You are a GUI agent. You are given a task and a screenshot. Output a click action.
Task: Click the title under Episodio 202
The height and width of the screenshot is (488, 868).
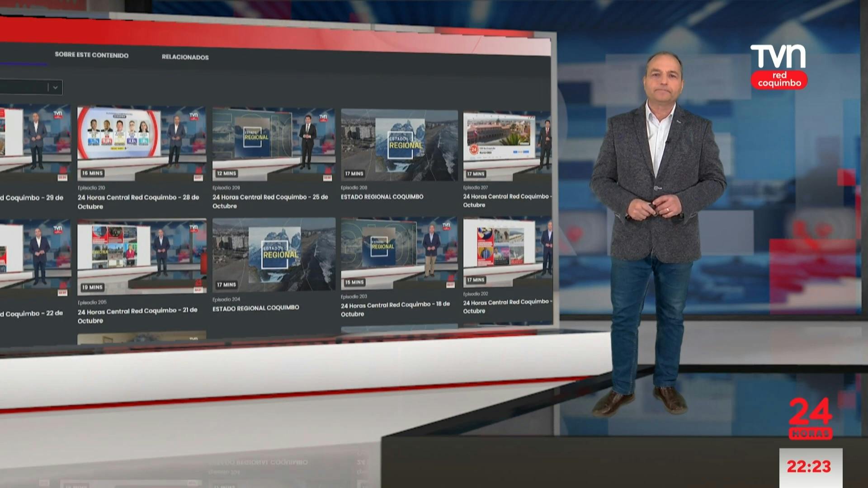click(508, 306)
